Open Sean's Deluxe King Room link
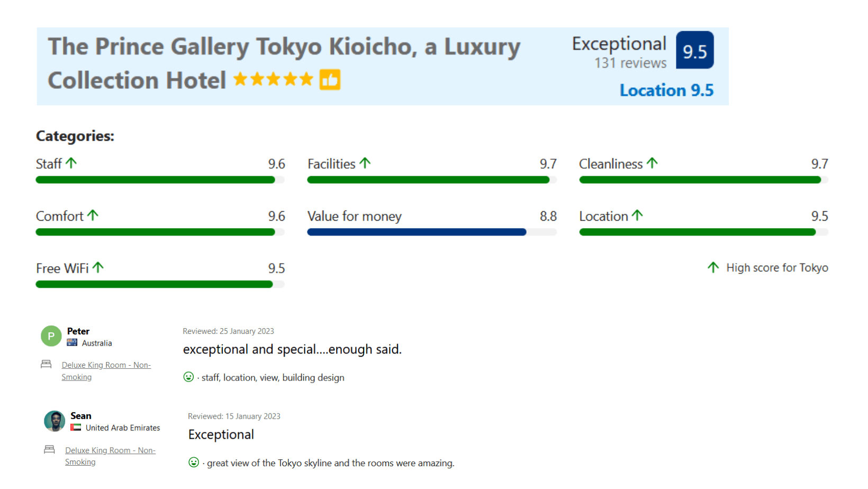Image resolution: width=868 pixels, height=489 pixels. coord(110,456)
